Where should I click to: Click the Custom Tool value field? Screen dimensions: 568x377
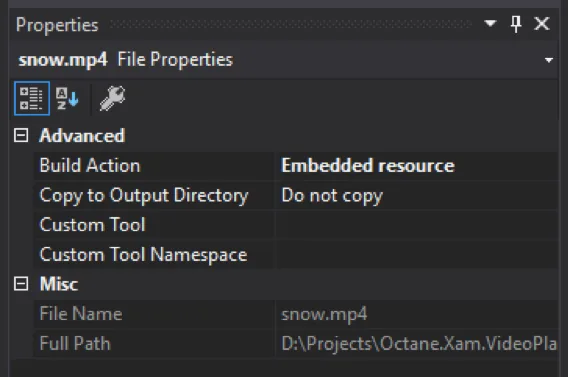tap(417, 225)
